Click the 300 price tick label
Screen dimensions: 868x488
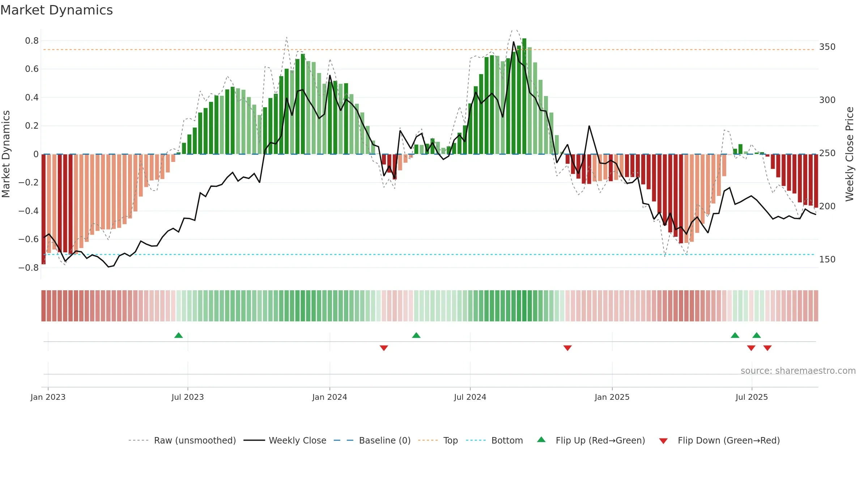[x=827, y=100]
